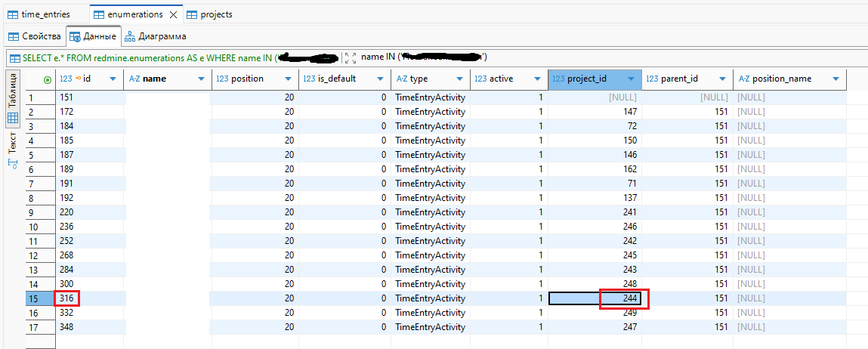Image resolution: width=868 pixels, height=349 pixels.
Task: Switch to Таблица presentation mode
Action: (x=13, y=91)
